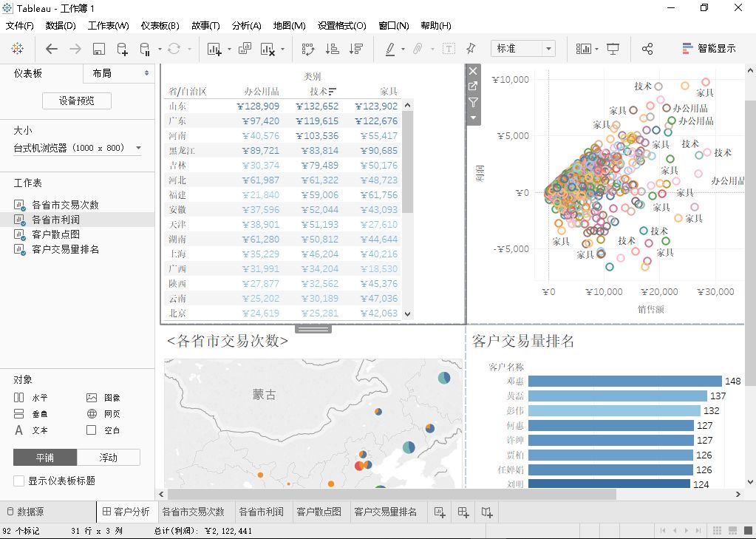Click the Tableau start page logo icon

[17, 48]
